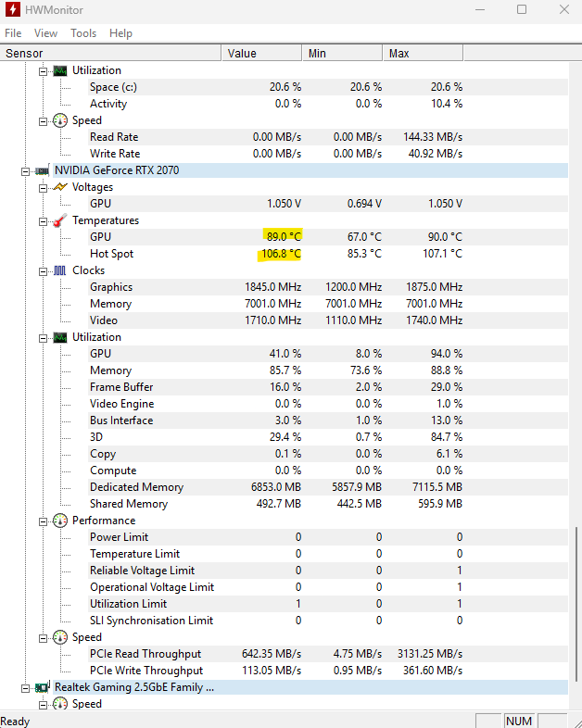
Task: Collapse the Clocks section
Action: [43, 271]
